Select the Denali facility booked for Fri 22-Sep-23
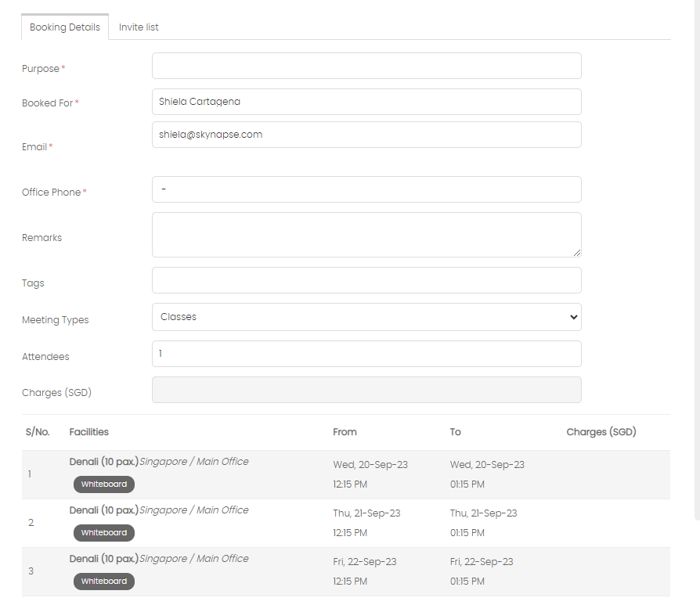The width and height of the screenshot is (700, 605). click(x=103, y=559)
